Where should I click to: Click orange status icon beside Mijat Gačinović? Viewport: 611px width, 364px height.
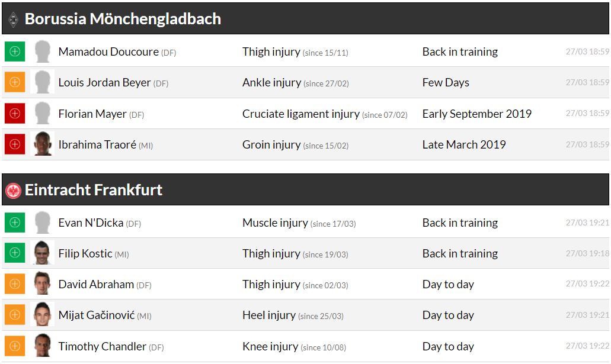(15, 315)
